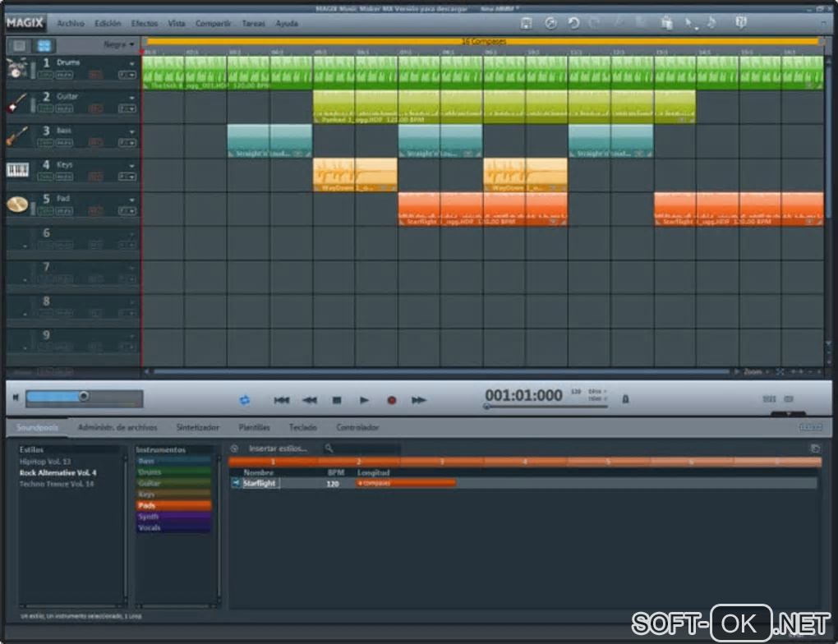Expand Bass track options arrow
838x644 pixels.
click(x=132, y=131)
